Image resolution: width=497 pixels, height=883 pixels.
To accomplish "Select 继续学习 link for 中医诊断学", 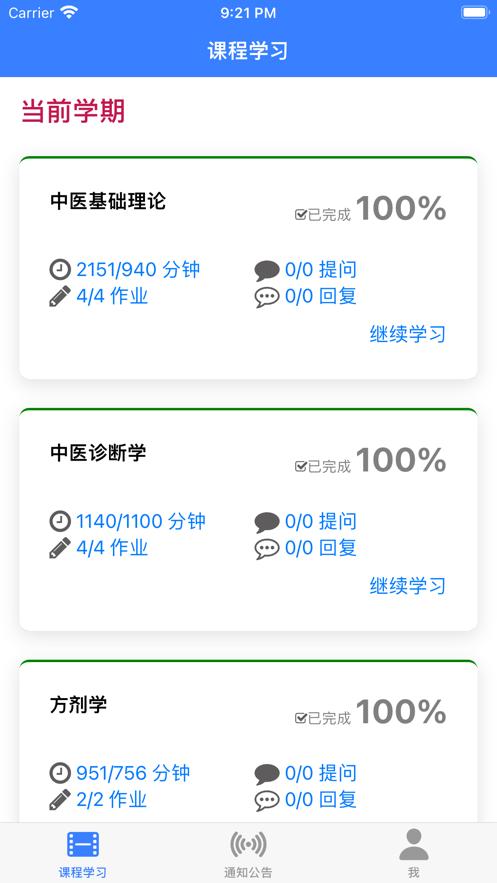I will tap(408, 586).
